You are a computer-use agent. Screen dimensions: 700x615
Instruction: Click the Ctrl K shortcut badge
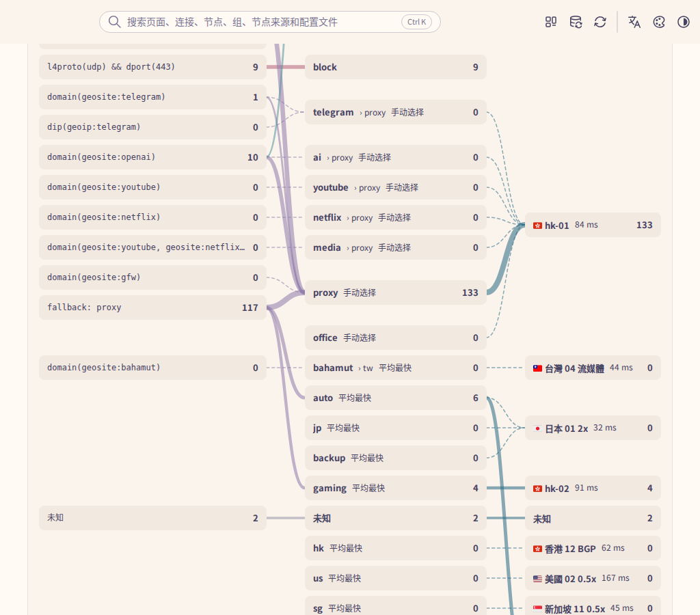click(416, 22)
